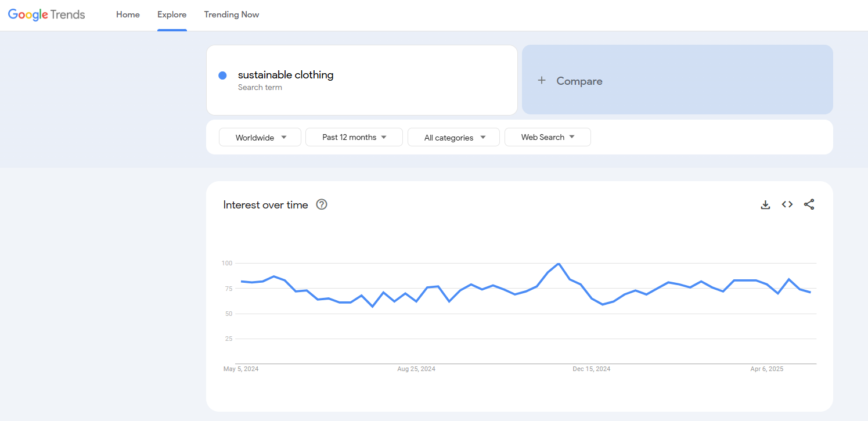Open the Web Search type dropdown

pos(548,138)
